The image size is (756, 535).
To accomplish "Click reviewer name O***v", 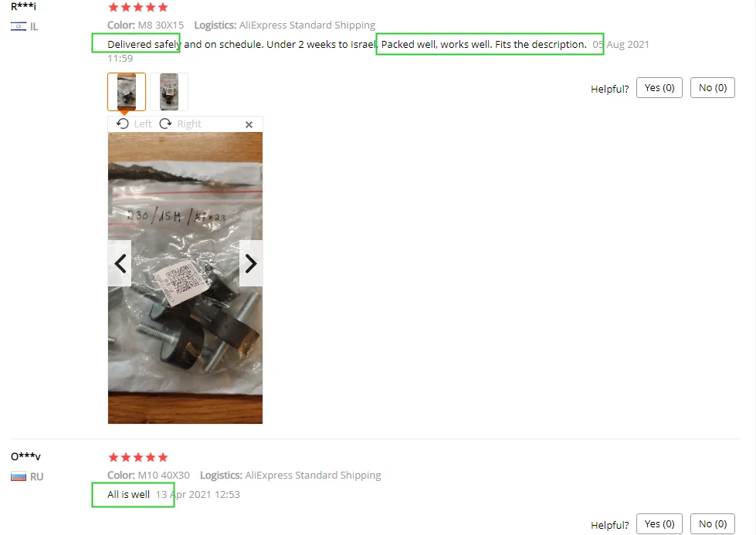I will (x=25, y=456).
